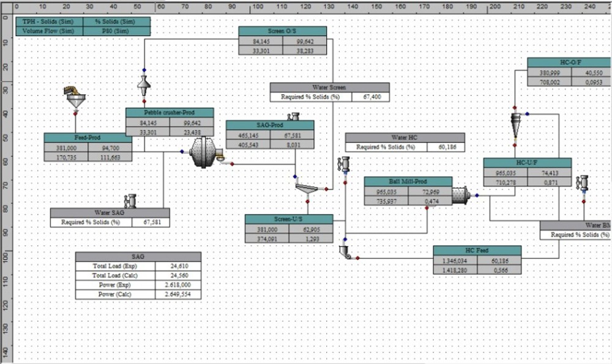Click the TPH - Solids (Sim) legend cell
Image resolution: width=612 pixels, height=364 pixels.
click(50, 21)
